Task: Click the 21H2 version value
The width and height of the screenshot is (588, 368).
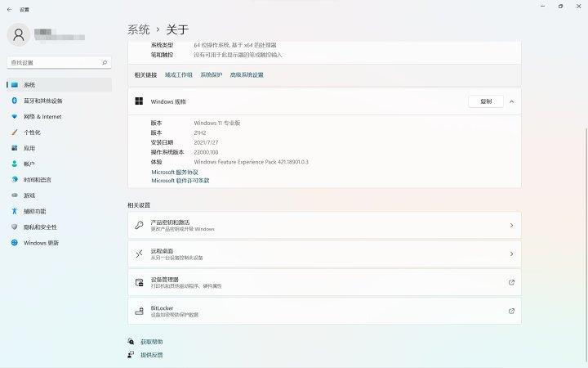Action: (x=200, y=132)
